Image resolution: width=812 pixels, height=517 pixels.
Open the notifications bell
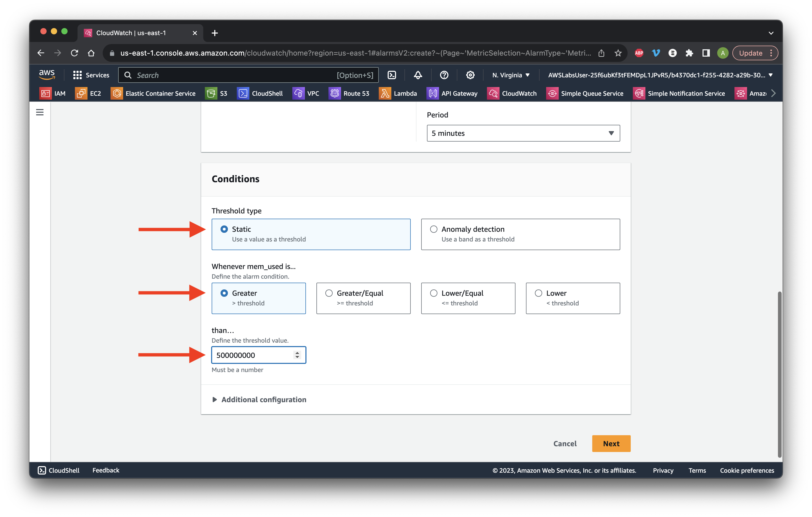pos(418,75)
